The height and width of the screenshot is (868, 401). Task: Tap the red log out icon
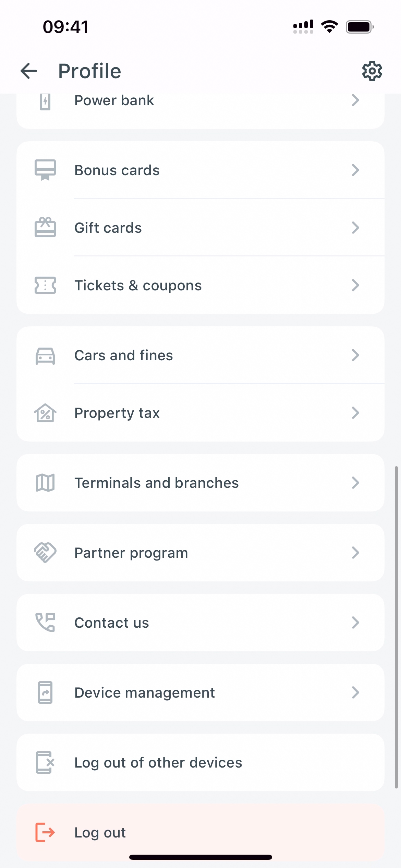[45, 832]
